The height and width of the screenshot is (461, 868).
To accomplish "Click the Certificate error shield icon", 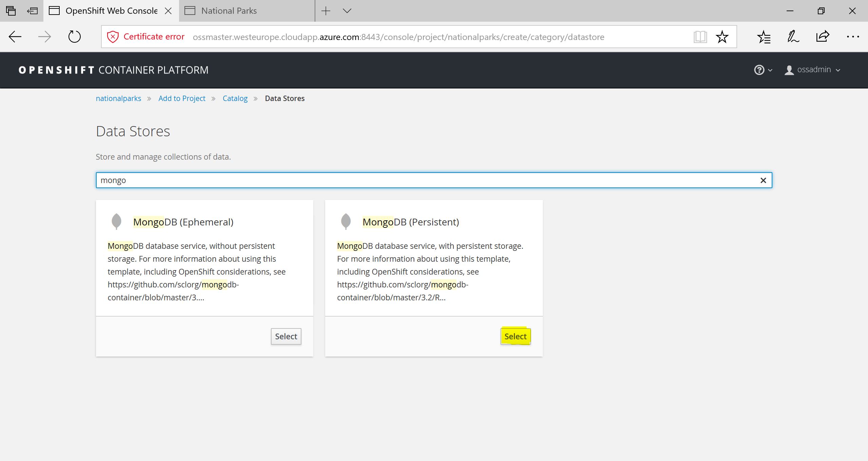I will click(x=113, y=37).
